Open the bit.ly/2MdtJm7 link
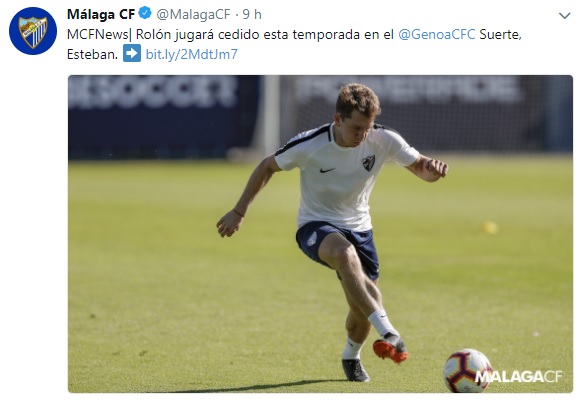The width and height of the screenshot is (582, 404). coord(192,54)
